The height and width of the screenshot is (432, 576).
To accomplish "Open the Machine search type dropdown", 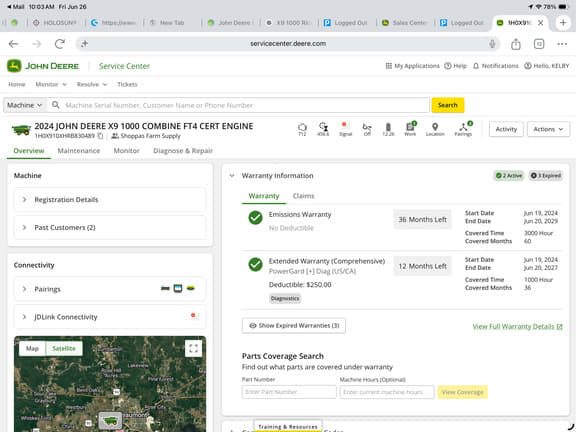I will (x=25, y=105).
